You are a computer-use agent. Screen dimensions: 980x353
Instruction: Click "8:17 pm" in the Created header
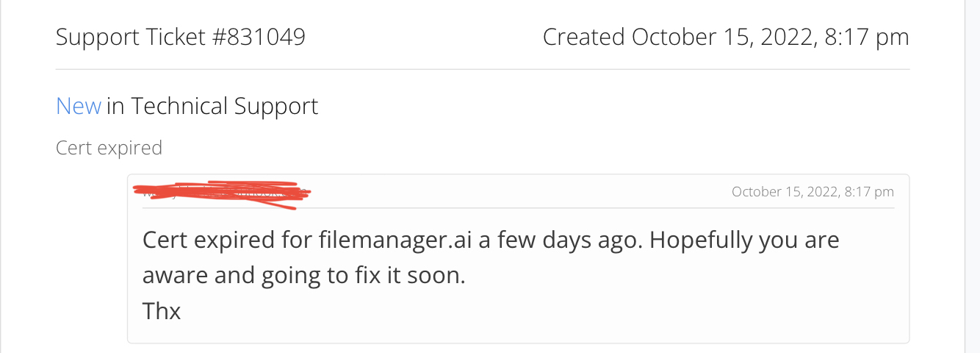pyautogui.click(x=867, y=37)
